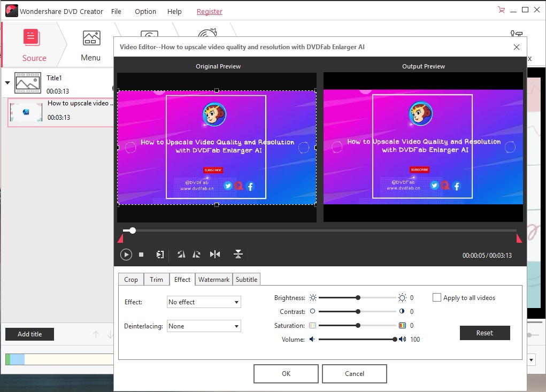Switch to the Watermark tab
This screenshot has width=546, height=392.
pyautogui.click(x=213, y=279)
